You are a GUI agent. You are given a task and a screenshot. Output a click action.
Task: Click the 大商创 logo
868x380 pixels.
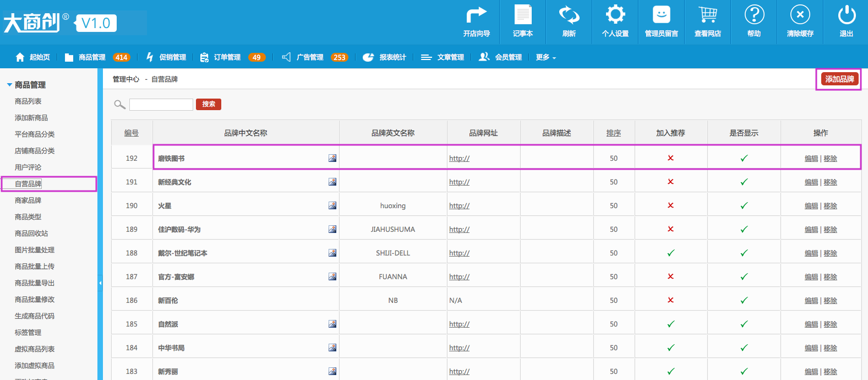(x=31, y=23)
